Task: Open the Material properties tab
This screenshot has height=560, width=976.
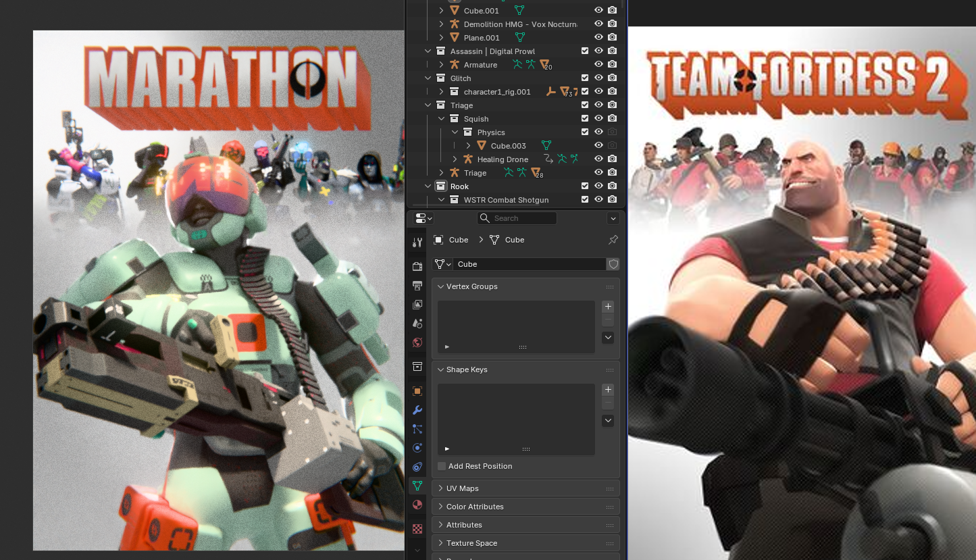Action: pyautogui.click(x=417, y=505)
